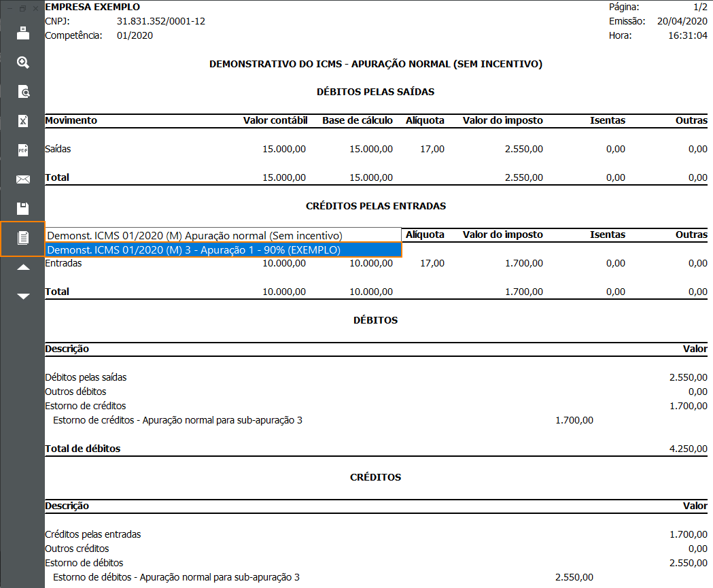Click Entradas Valor contábil 10.000,00

tap(283, 263)
